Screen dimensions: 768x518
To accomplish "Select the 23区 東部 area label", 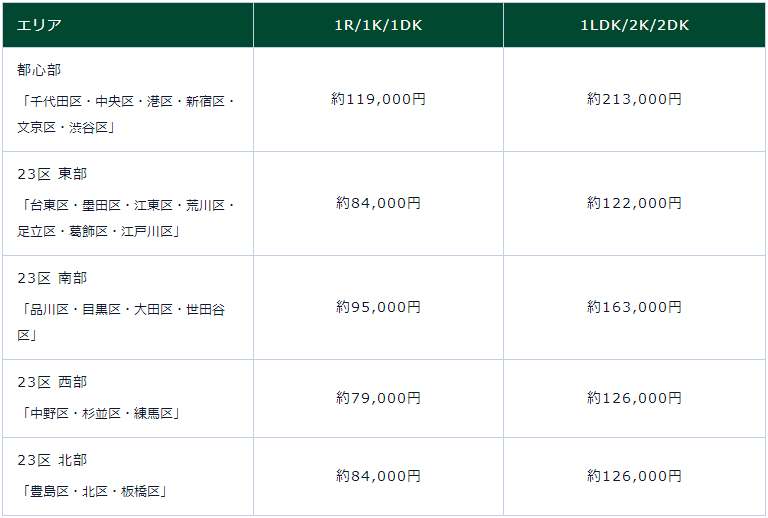I will 52,174.
